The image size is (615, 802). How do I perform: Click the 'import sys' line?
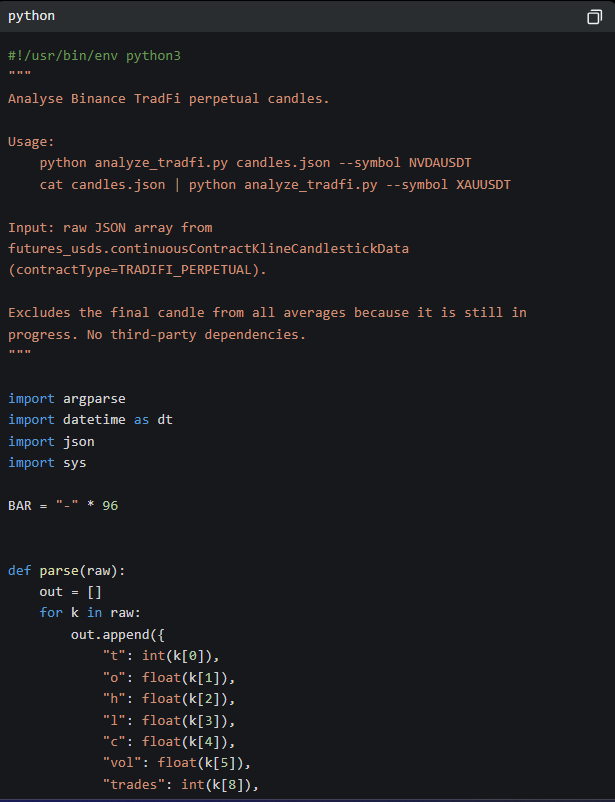(x=47, y=463)
